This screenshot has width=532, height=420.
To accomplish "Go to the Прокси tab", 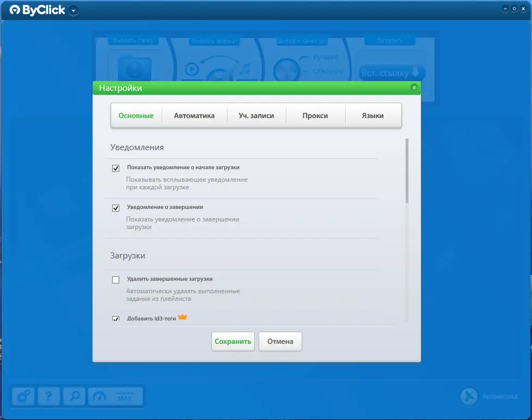I will coord(315,115).
